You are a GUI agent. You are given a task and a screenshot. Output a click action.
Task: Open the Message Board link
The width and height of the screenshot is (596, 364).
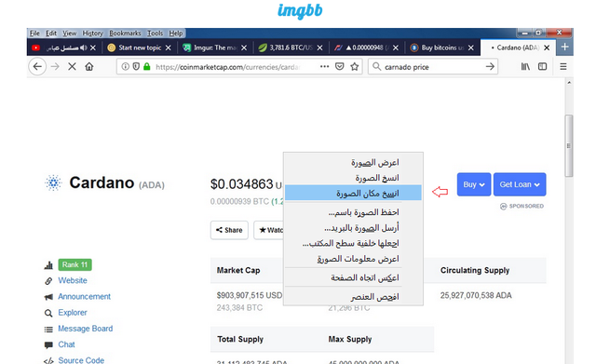tap(85, 329)
